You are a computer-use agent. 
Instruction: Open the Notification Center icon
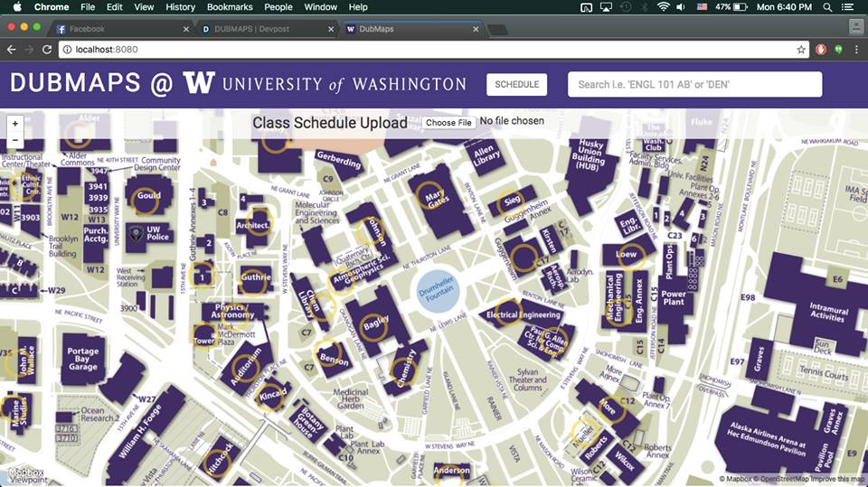point(847,7)
